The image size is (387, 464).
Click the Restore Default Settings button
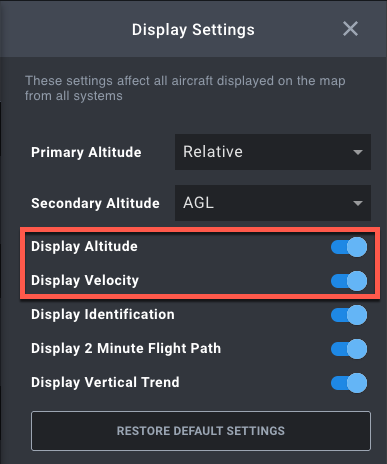tap(201, 431)
